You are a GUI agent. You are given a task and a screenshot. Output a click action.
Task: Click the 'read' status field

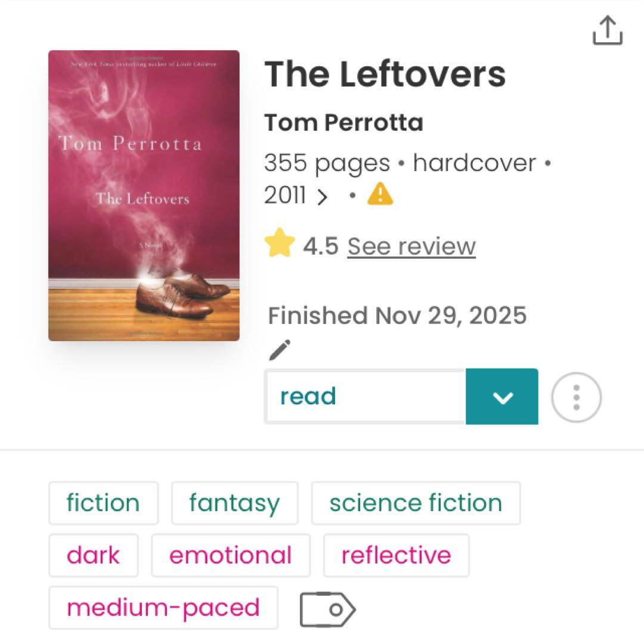[365, 397]
